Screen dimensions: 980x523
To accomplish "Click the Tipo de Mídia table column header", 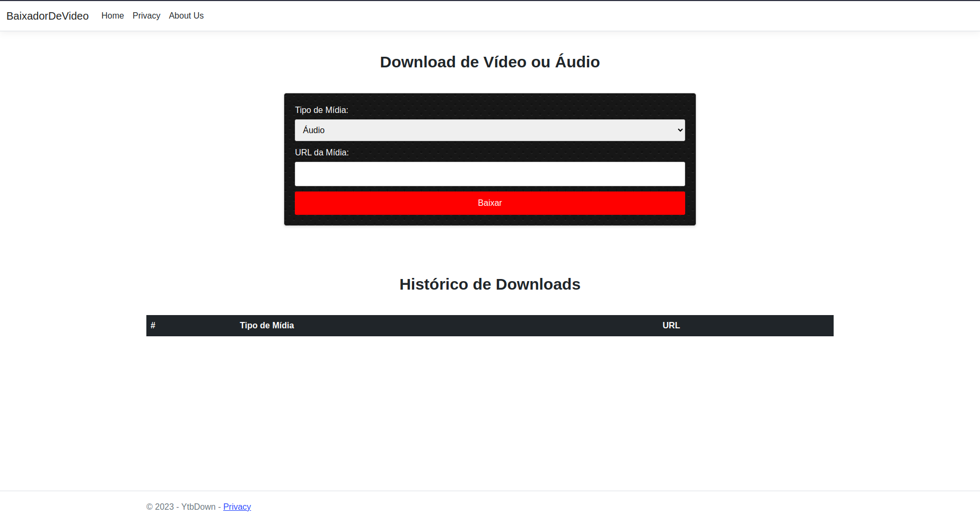I will [x=267, y=325].
